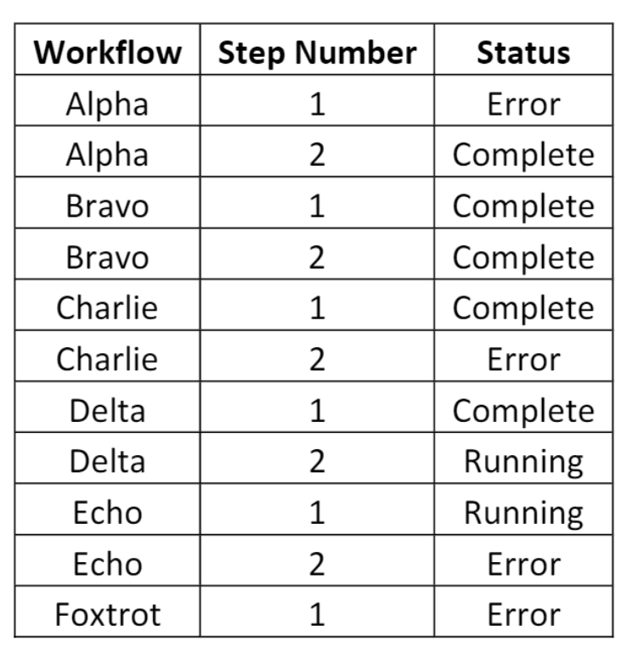Screen dimensions: 644x647
Task: Click Error status for Charlie step 2
Action: pos(523,357)
